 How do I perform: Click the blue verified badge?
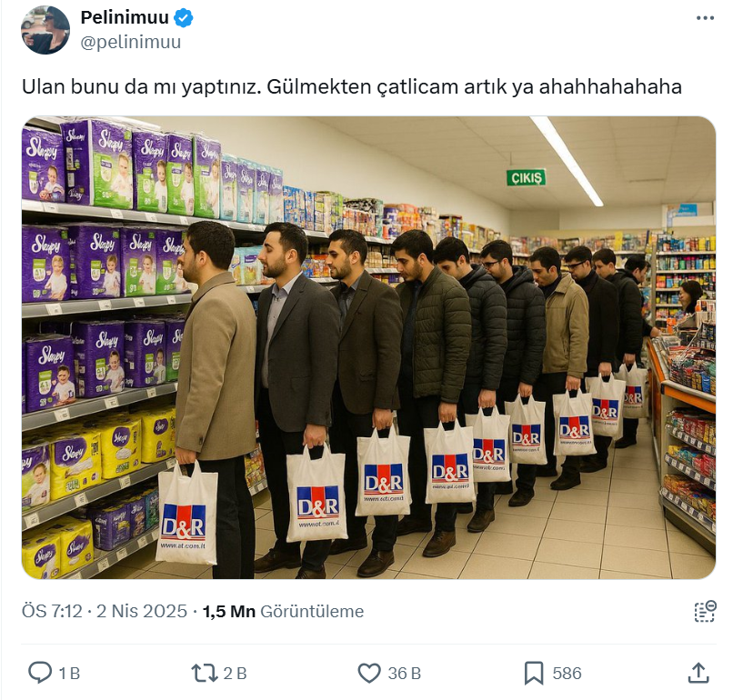point(184,18)
